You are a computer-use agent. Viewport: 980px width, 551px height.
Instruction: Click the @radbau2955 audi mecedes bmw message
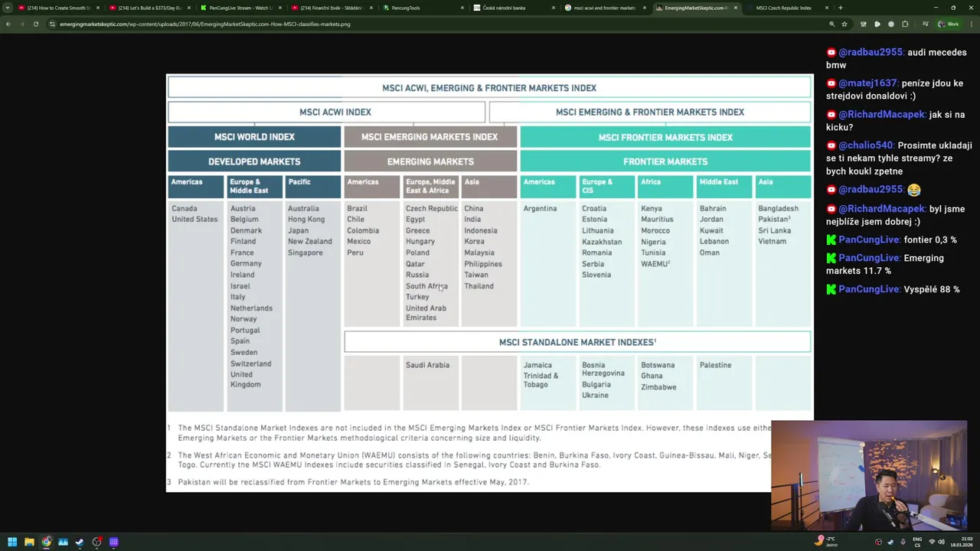(896, 59)
